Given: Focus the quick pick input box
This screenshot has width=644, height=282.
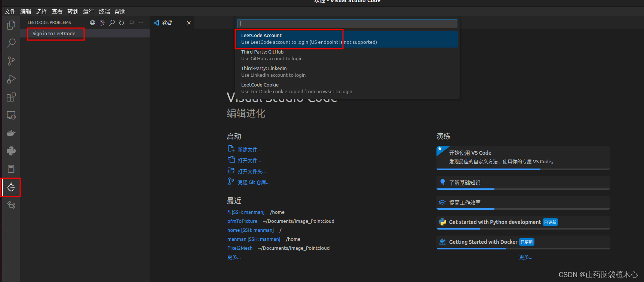Looking at the screenshot, I should pyautogui.click(x=347, y=24).
